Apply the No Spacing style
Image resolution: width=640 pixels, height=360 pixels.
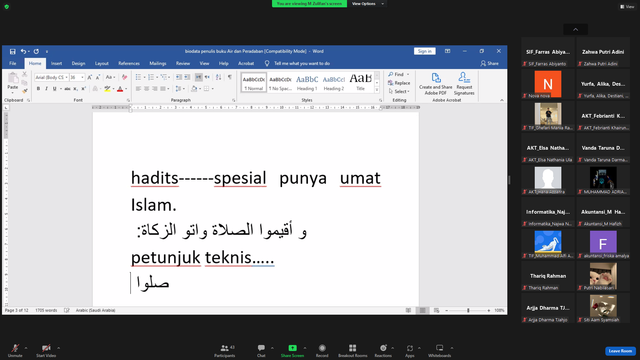(280, 82)
